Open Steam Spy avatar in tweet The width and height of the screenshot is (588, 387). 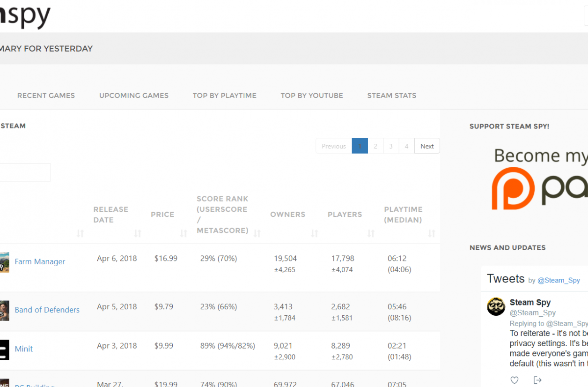[496, 306]
